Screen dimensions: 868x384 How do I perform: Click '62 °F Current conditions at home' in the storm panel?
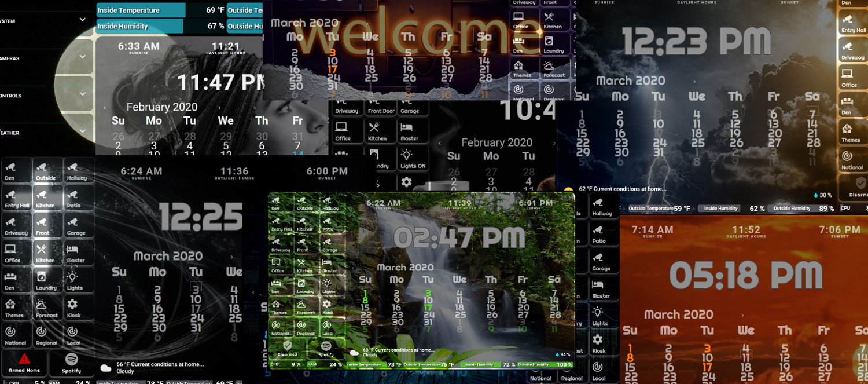(622, 189)
